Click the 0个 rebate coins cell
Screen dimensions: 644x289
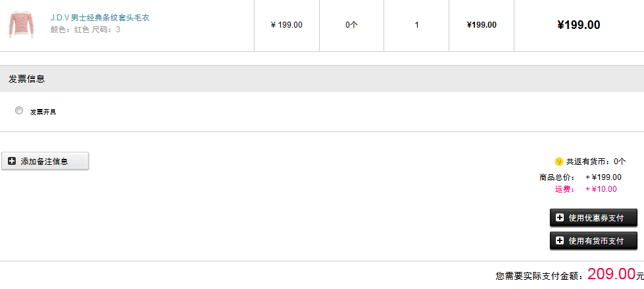point(351,25)
